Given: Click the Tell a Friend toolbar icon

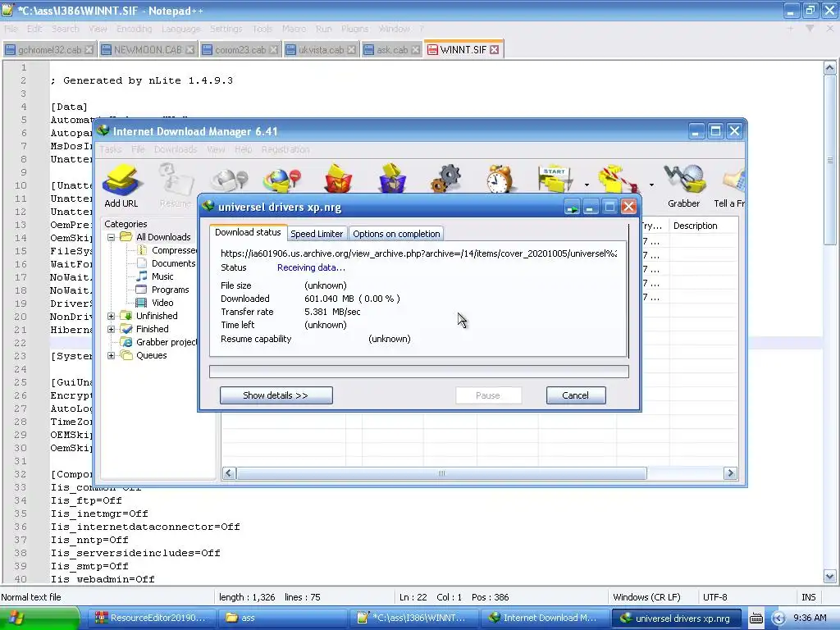Looking at the screenshot, I should [x=729, y=185].
